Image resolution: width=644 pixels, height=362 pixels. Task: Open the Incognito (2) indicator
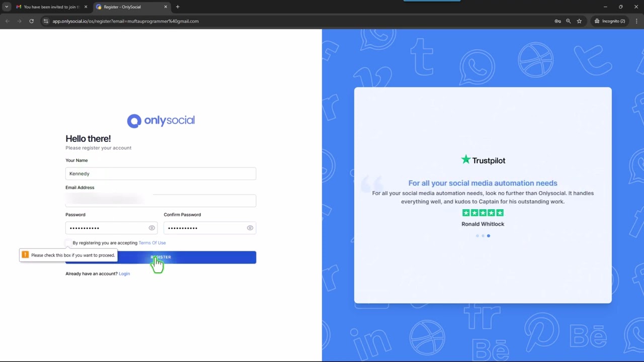609,21
